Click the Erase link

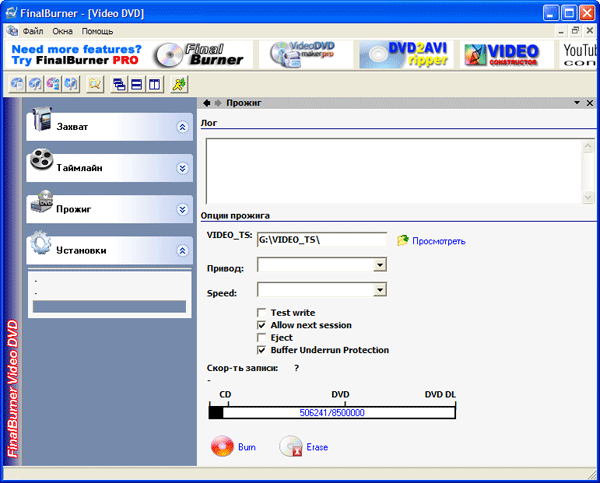pyautogui.click(x=317, y=447)
